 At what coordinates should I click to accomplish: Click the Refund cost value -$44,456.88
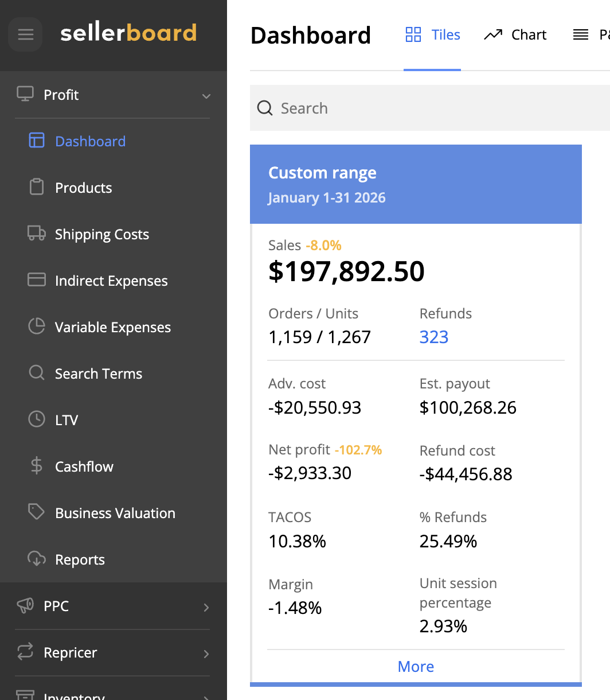coord(466,475)
